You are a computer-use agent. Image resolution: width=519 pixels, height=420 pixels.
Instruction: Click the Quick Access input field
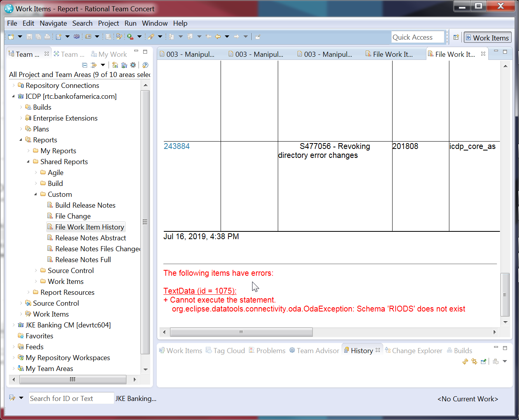418,37
